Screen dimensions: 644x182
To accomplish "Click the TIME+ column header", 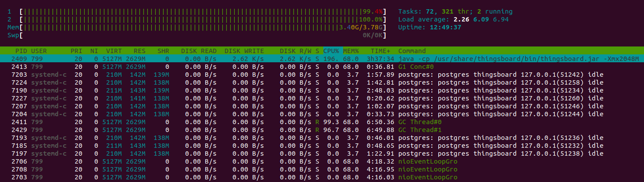I will click(380, 51).
